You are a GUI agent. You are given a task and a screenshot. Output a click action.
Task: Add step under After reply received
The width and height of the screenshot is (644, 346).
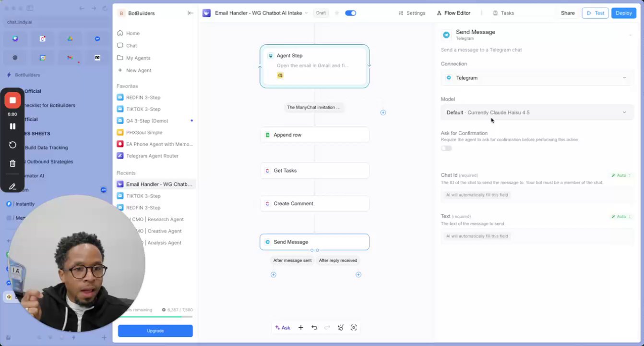(x=358, y=274)
